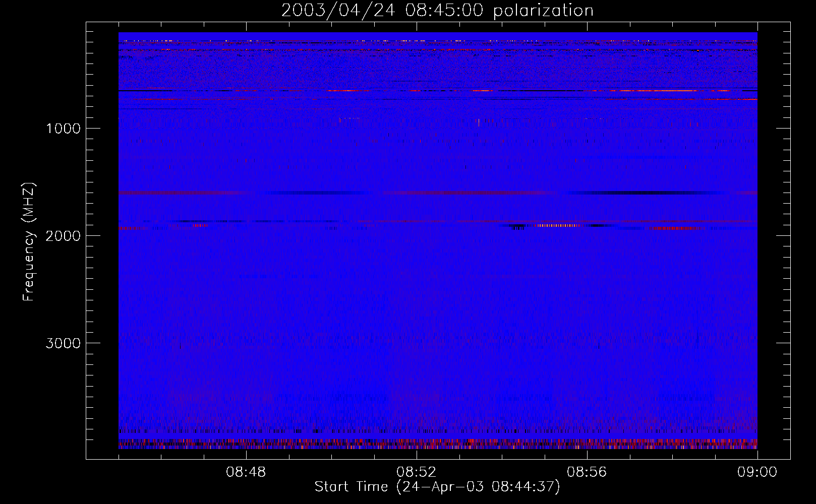Click the 08:56 time tick label
Viewport: 816px width, 504px height.
587,472
